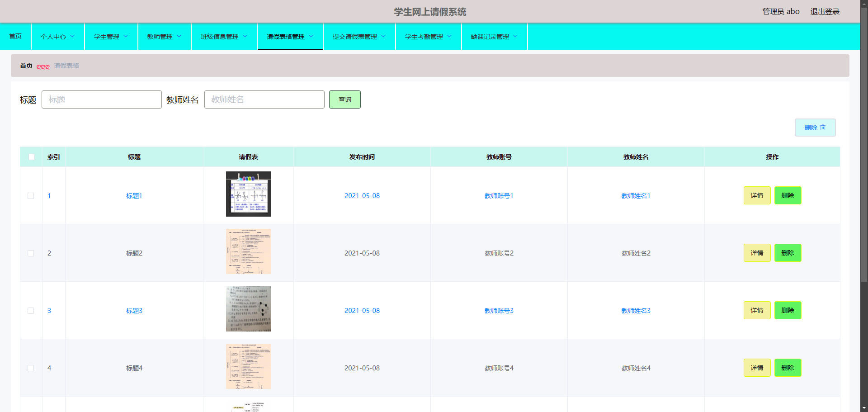Click the trash icon in top 删除 button

tap(823, 128)
